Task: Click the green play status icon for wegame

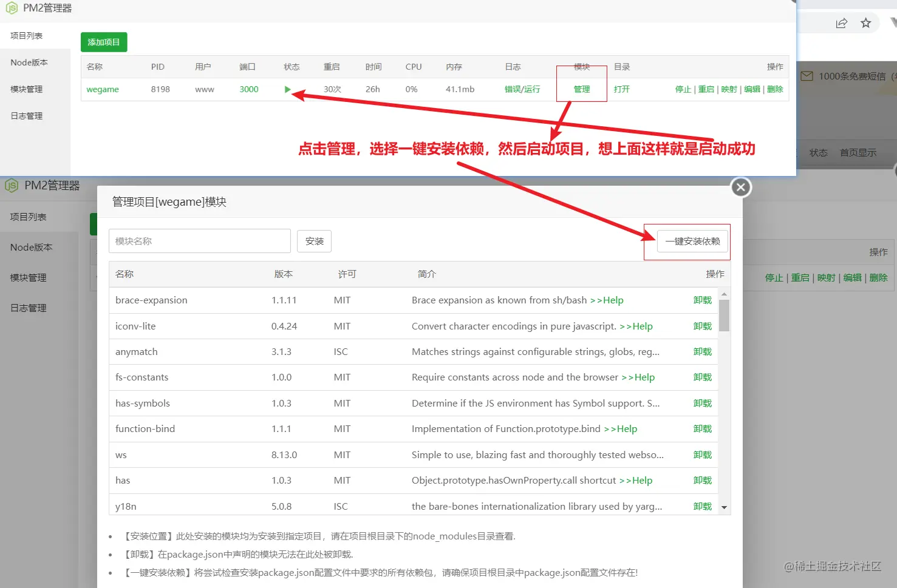Action: pyautogui.click(x=288, y=89)
